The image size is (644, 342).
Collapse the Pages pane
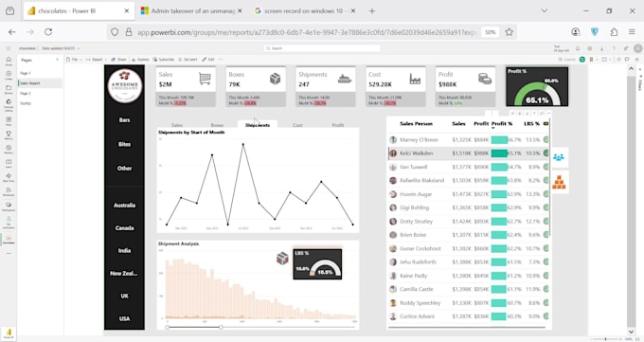point(57,60)
